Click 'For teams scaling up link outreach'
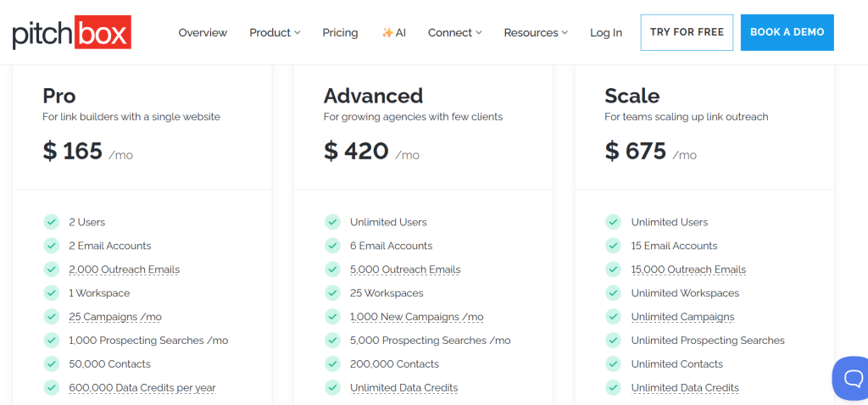The image size is (868, 405). point(687,117)
